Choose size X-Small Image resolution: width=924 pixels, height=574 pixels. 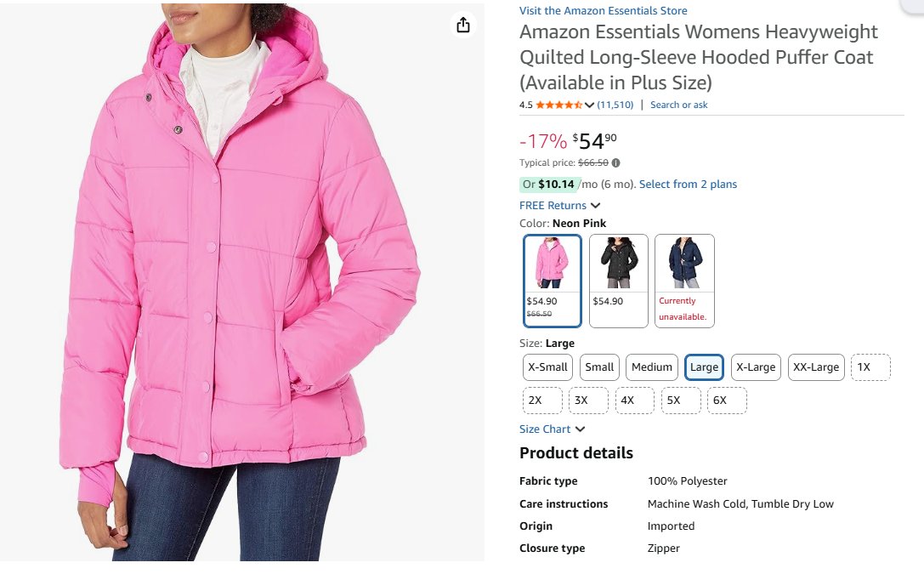(x=547, y=367)
